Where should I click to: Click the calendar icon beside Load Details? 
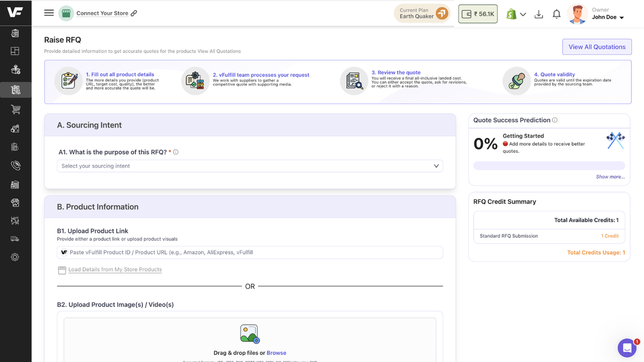[x=62, y=270]
